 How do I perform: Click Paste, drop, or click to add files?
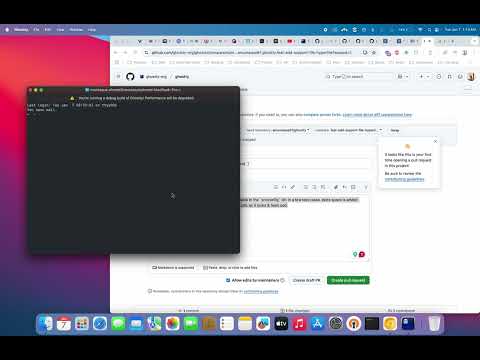pyautogui.click(x=230, y=268)
